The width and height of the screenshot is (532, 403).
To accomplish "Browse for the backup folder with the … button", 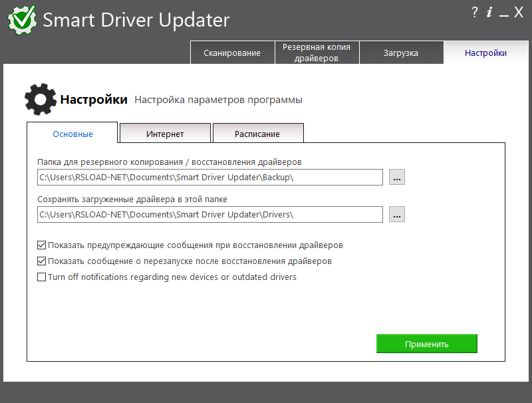I will point(397,177).
